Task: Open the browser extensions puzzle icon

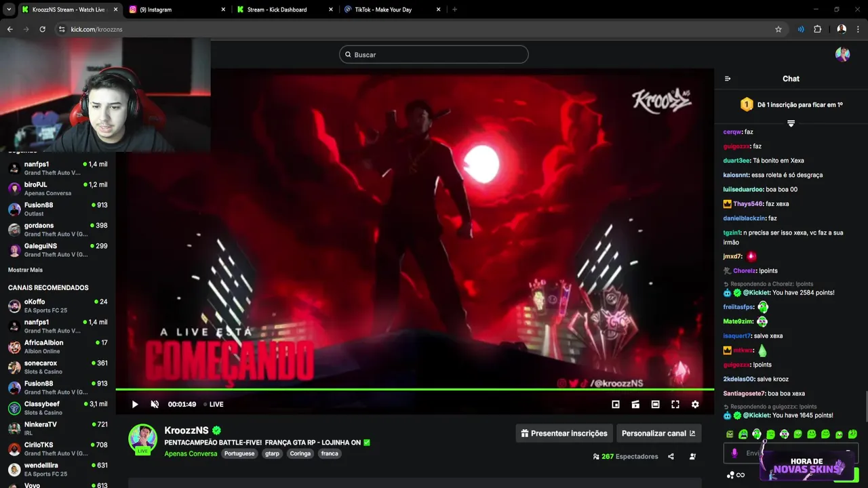Action: pyautogui.click(x=817, y=29)
